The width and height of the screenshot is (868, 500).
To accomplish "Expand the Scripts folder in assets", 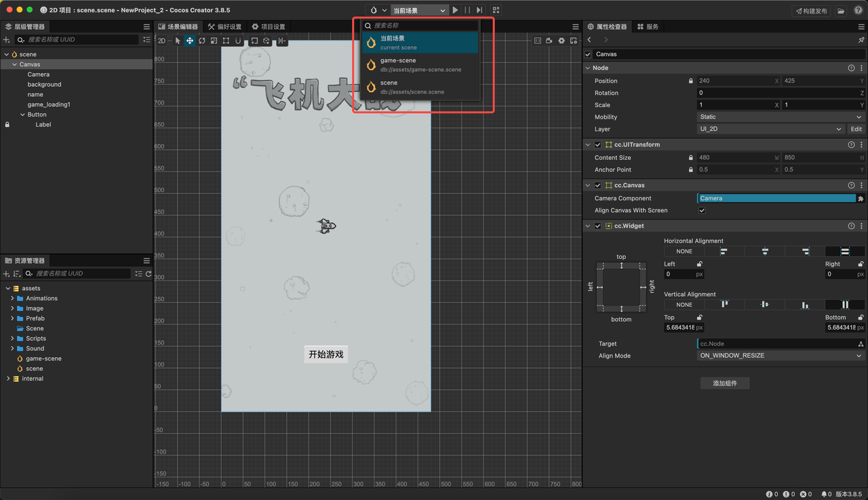I will coord(12,338).
